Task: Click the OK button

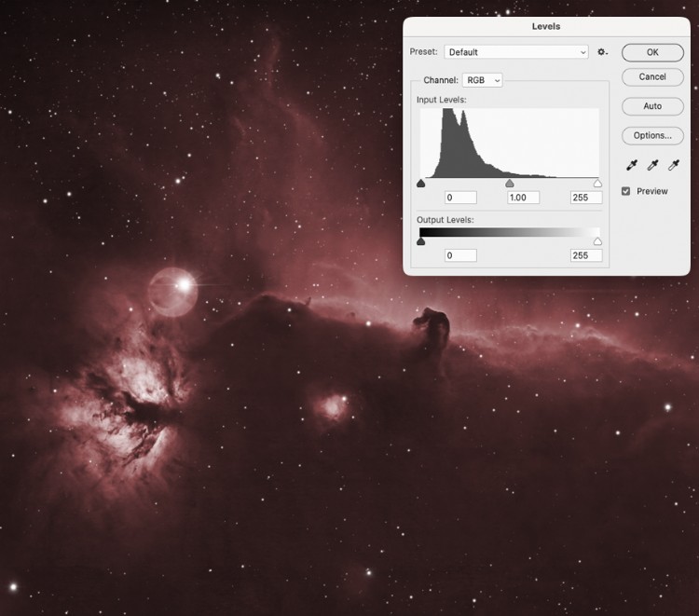Action: pyautogui.click(x=652, y=52)
